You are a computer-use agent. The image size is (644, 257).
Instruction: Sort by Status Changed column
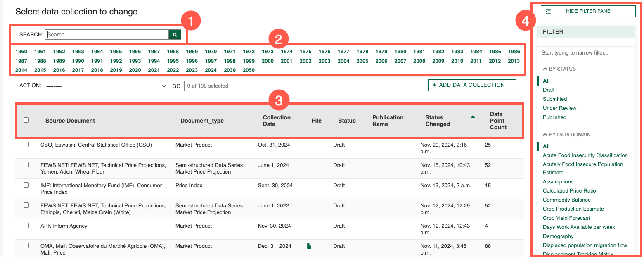coord(438,121)
